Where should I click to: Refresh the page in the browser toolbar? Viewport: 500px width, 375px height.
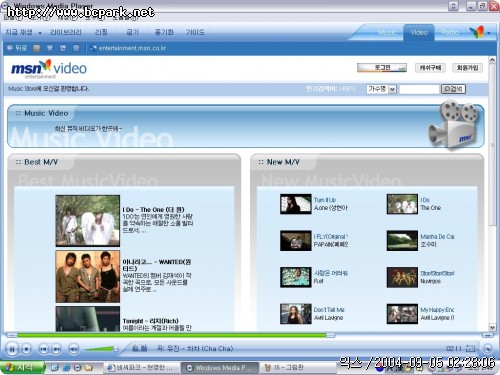click(63, 48)
